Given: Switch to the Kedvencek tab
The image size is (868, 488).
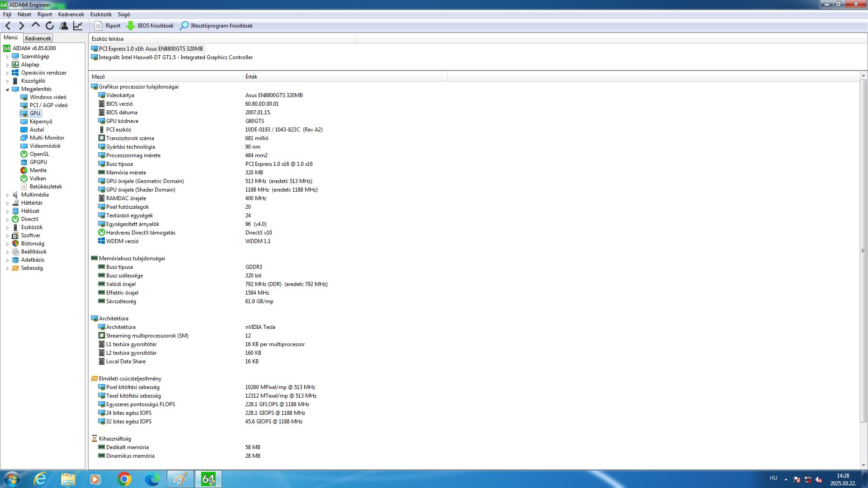Looking at the screenshot, I should (x=38, y=38).
